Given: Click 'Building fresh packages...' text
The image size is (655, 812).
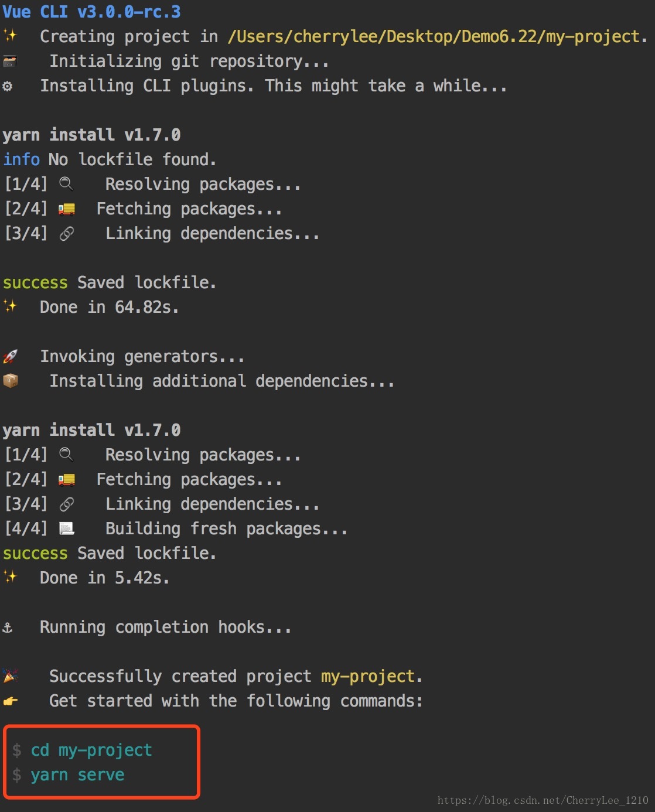Looking at the screenshot, I should (227, 529).
